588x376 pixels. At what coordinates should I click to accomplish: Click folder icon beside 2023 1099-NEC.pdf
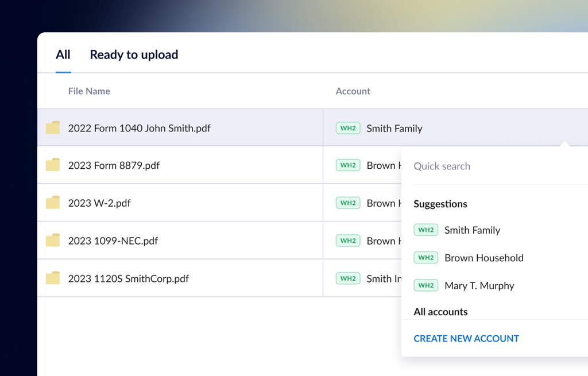pos(53,241)
